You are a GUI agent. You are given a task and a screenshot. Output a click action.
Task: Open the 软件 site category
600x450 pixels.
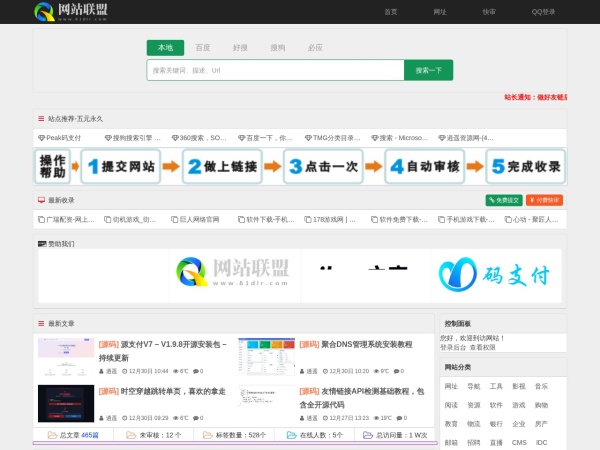[x=496, y=405]
